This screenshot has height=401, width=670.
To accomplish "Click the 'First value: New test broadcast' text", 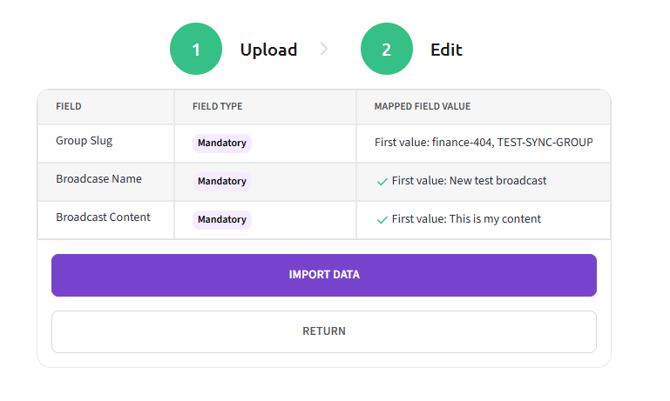I will [x=469, y=181].
